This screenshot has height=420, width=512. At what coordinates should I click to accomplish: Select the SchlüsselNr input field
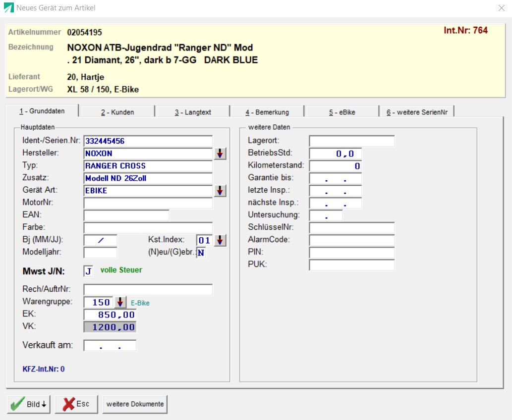pos(351,228)
